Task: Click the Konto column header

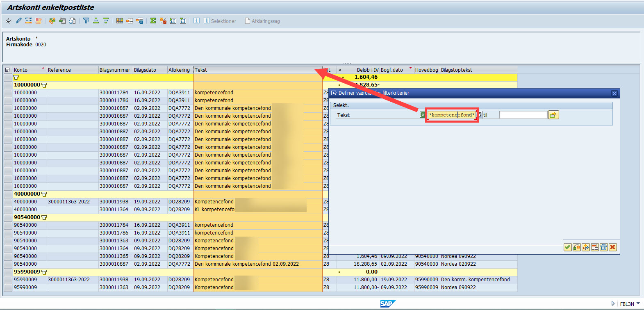Action: (x=25, y=70)
